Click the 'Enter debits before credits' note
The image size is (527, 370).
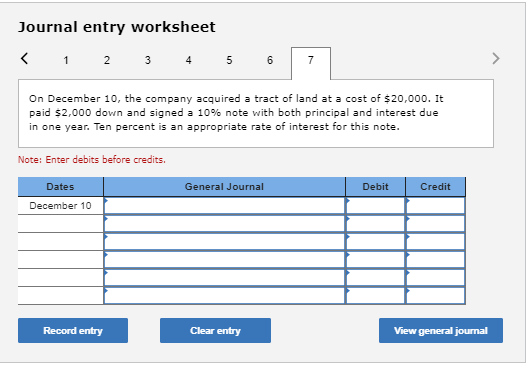(x=92, y=160)
